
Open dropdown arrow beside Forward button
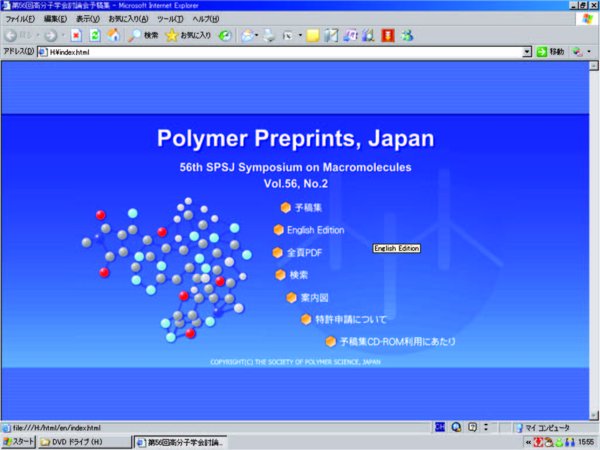coord(63,36)
